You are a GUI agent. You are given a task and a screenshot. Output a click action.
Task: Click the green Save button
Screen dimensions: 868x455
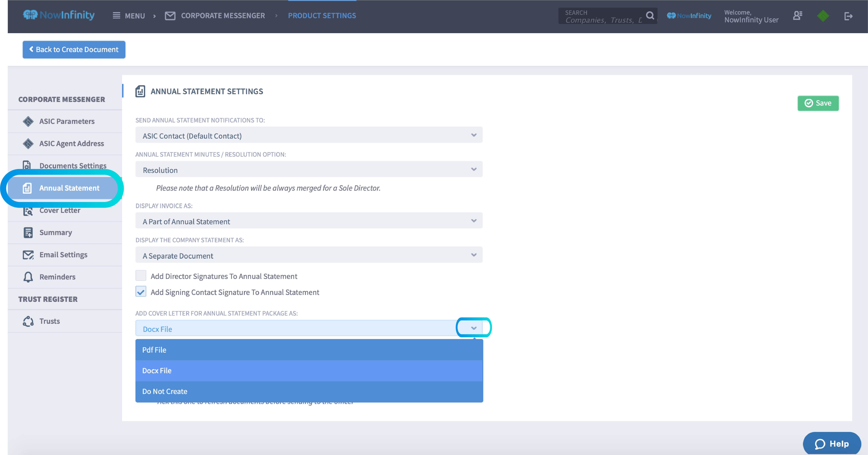pyautogui.click(x=818, y=103)
